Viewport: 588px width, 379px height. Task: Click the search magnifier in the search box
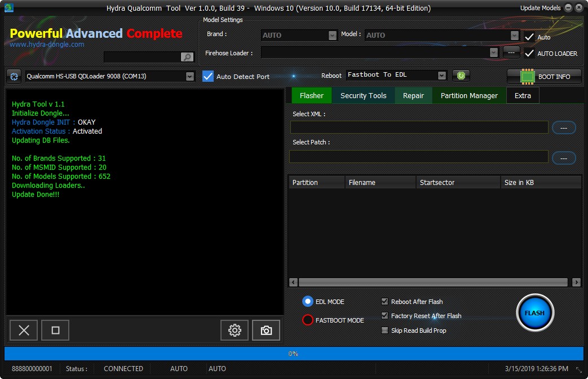(186, 57)
